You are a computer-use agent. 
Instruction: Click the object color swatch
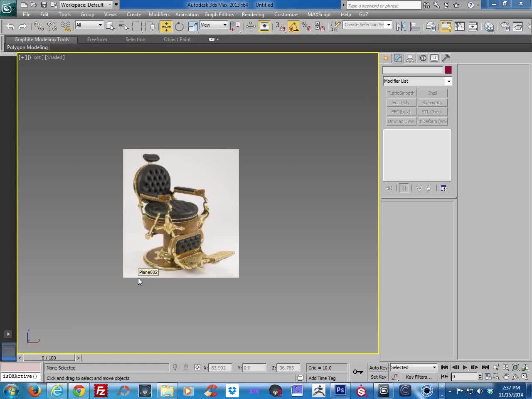(448, 70)
